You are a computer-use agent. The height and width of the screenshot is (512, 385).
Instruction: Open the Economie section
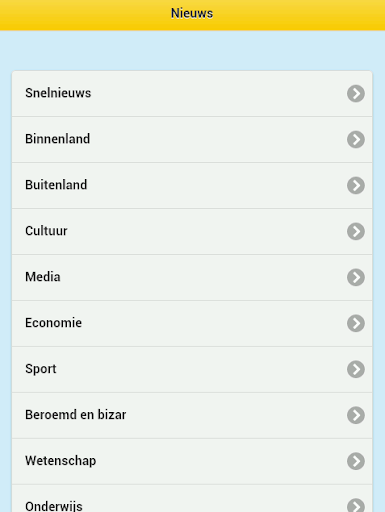click(x=192, y=324)
